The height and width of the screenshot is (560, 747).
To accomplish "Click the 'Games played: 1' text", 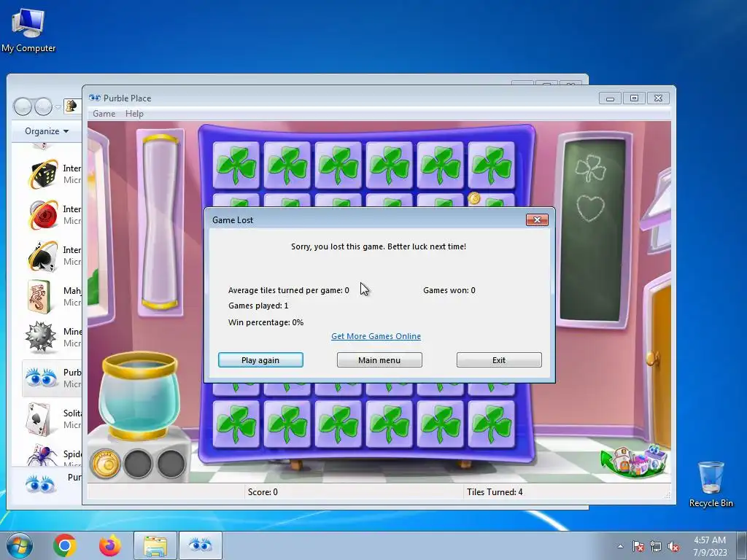I will click(x=258, y=306).
